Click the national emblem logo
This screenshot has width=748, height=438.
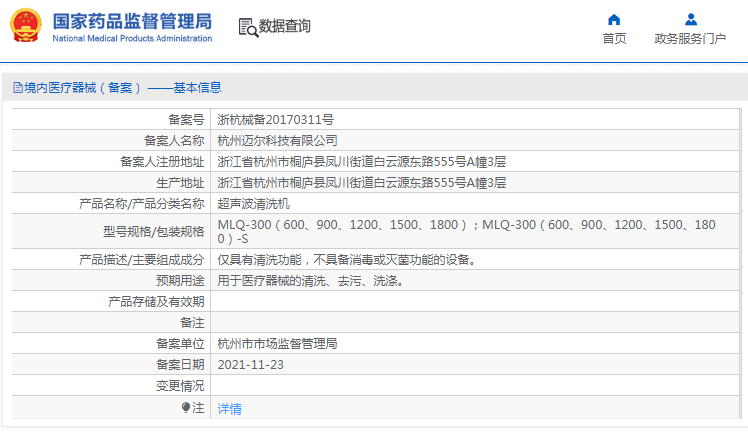[26, 25]
